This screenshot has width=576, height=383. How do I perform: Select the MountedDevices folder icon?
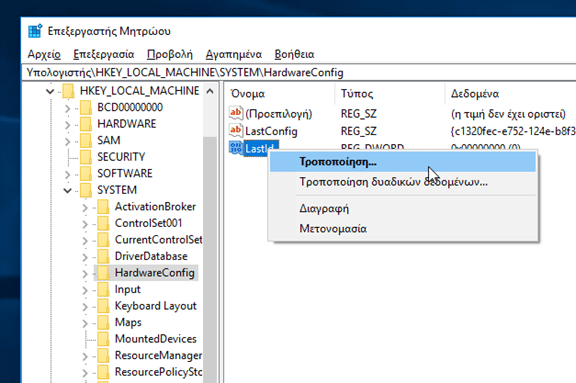coord(104,339)
